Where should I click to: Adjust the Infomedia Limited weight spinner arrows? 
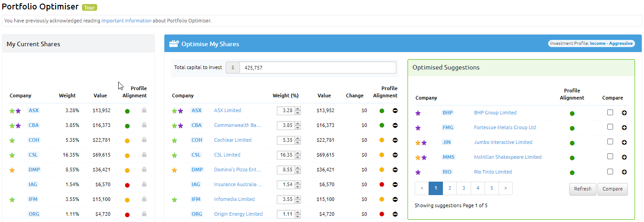click(298, 200)
